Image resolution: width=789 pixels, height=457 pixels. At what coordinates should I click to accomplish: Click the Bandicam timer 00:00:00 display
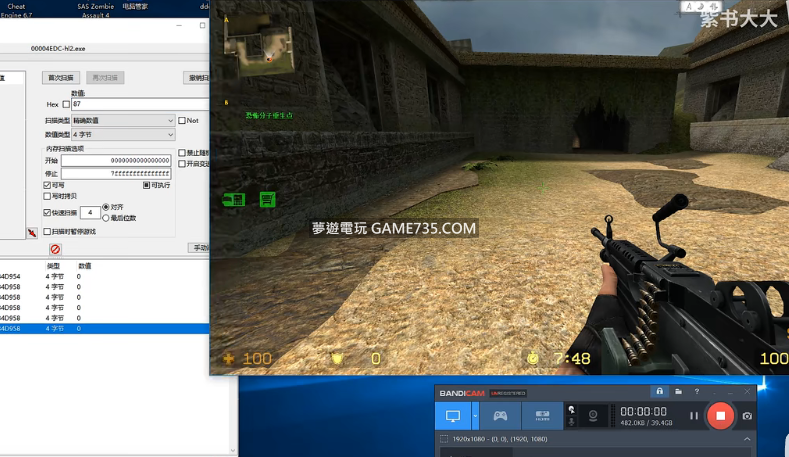pyautogui.click(x=644, y=411)
